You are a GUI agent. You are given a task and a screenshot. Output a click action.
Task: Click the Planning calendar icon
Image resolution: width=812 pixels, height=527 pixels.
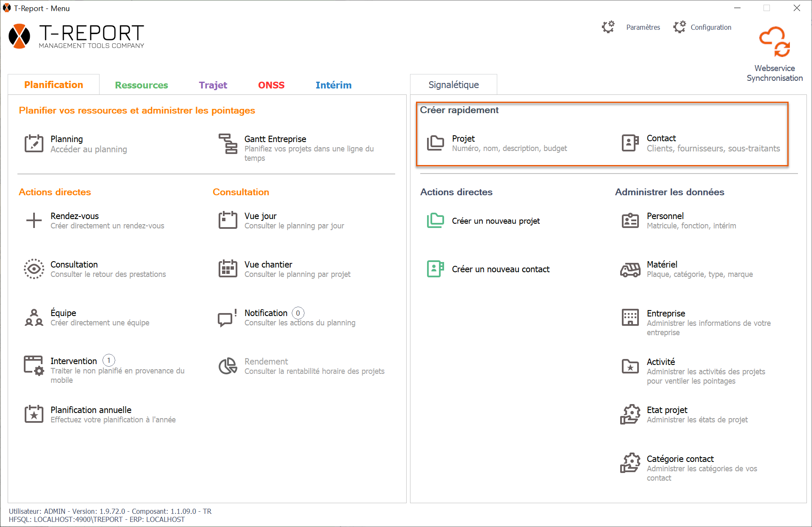point(34,143)
